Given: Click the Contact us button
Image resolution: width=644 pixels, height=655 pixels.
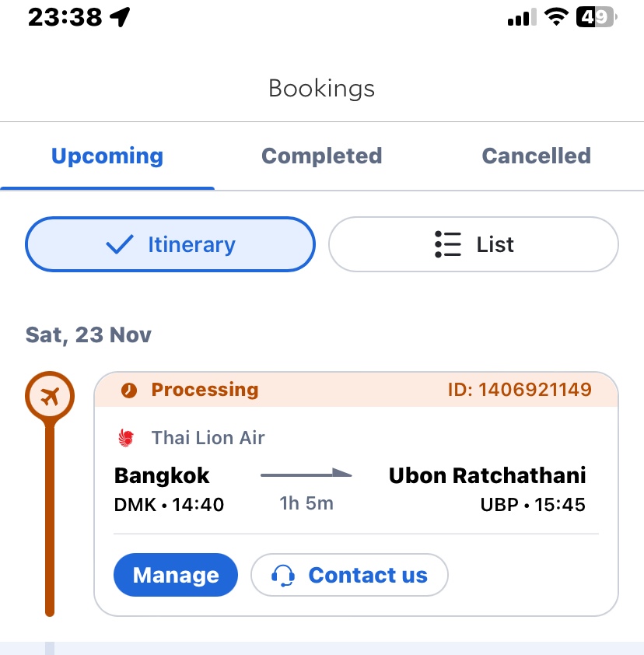Looking at the screenshot, I should pos(349,575).
